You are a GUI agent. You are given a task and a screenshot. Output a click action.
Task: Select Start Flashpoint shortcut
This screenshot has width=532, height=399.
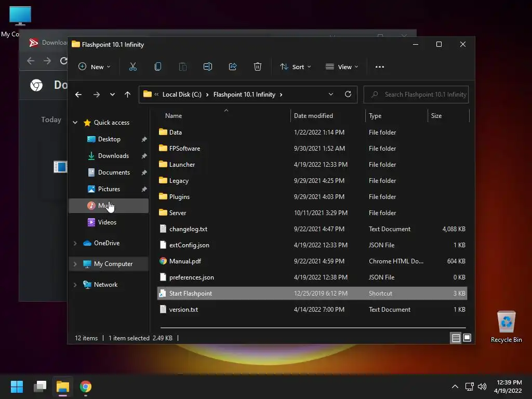312,294
